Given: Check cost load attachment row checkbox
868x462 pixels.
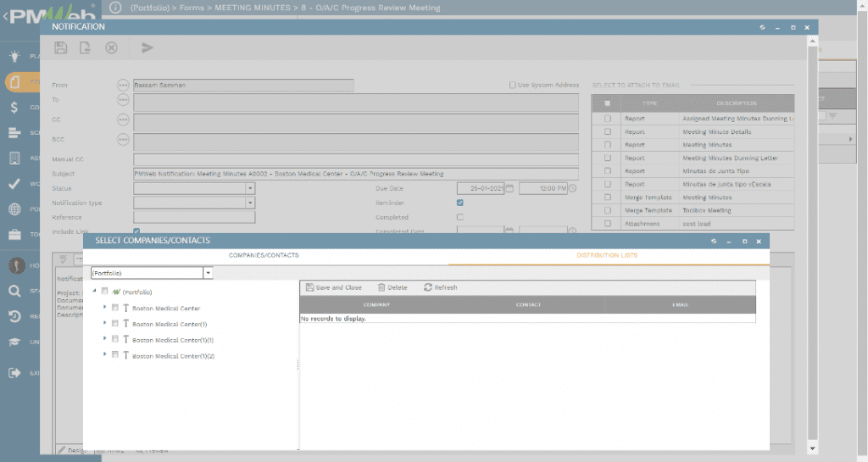Looking at the screenshot, I should tap(608, 224).
